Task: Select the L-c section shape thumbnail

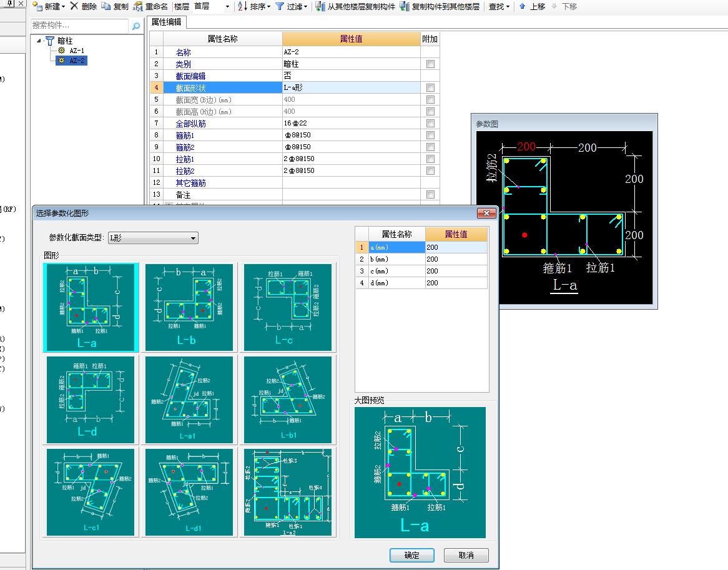Action: click(x=287, y=307)
